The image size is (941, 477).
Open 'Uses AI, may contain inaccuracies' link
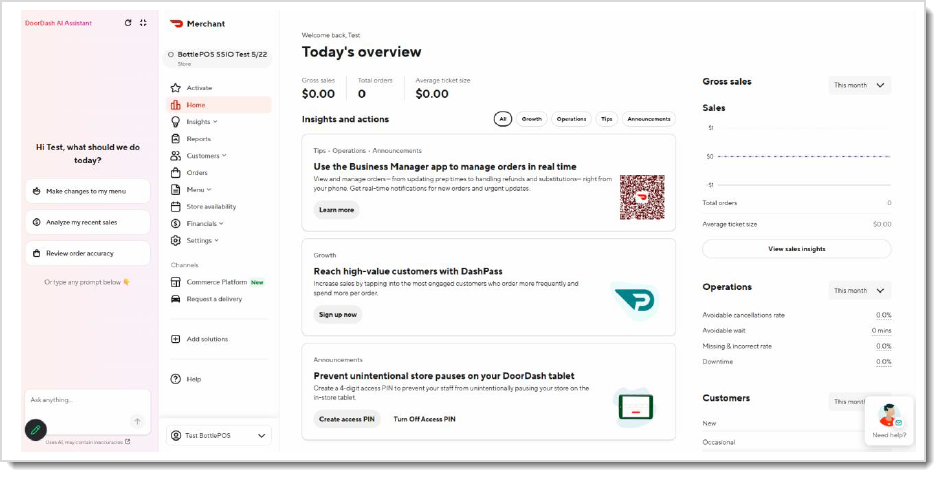(88, 442)
